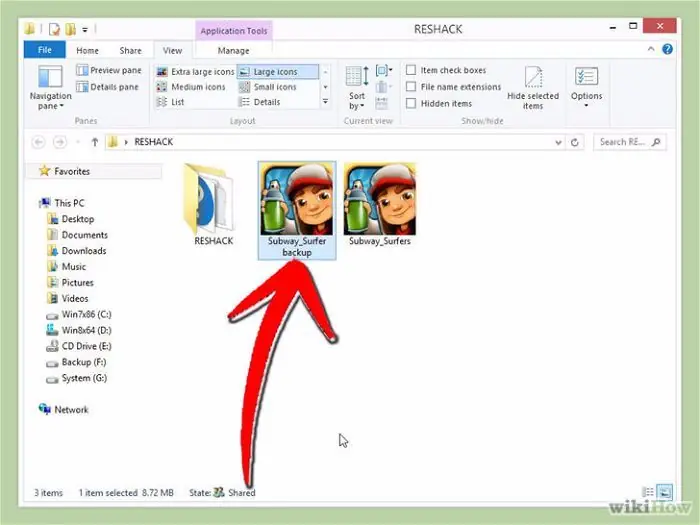Image resolution: width=700 pixels, height=525 pixels.
Task: Click Hide selected items
Action: coord(533,88)
